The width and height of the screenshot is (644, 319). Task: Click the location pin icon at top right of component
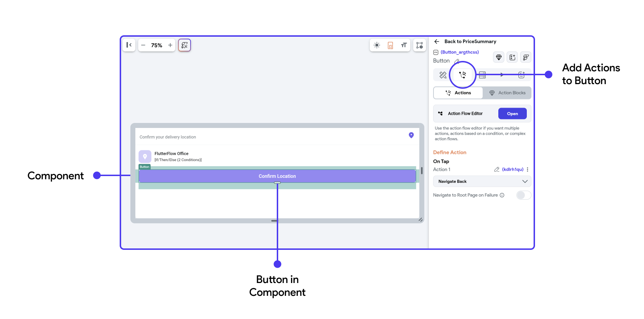pyautogui.click(x=411, y=135)
